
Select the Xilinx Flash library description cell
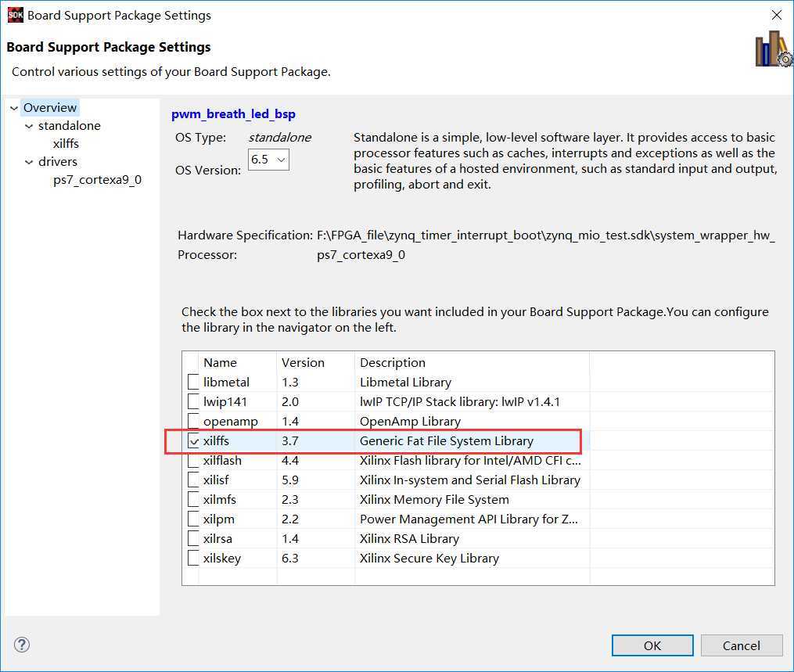click(470, 460)
